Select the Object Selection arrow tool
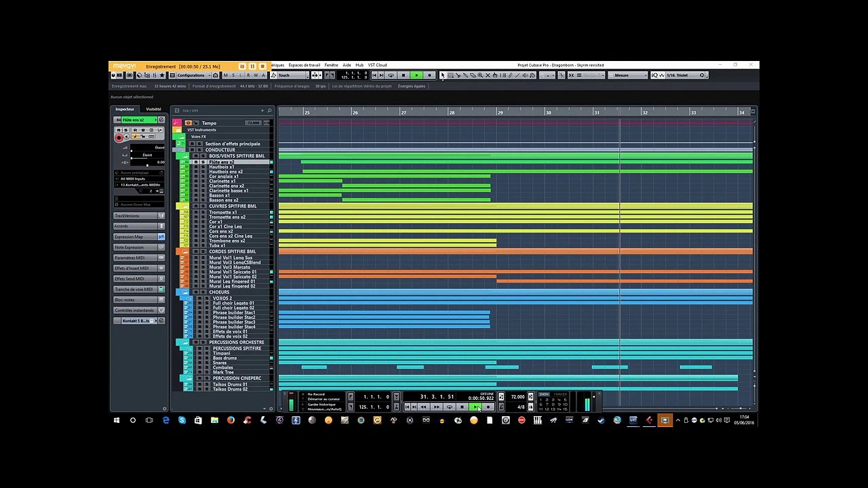Image resolution: width=868 pixels, height=488 pixels. click(443, 75)
